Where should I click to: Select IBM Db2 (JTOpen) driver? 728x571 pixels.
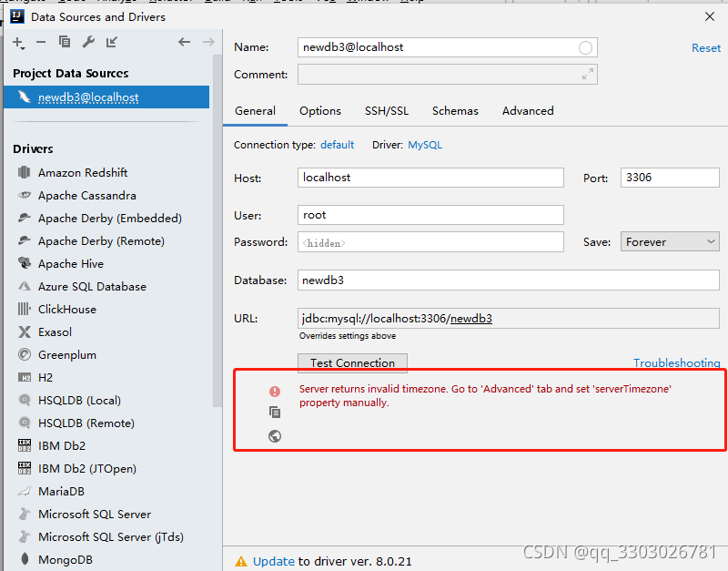pyautogui.click(x=87, y=468)
